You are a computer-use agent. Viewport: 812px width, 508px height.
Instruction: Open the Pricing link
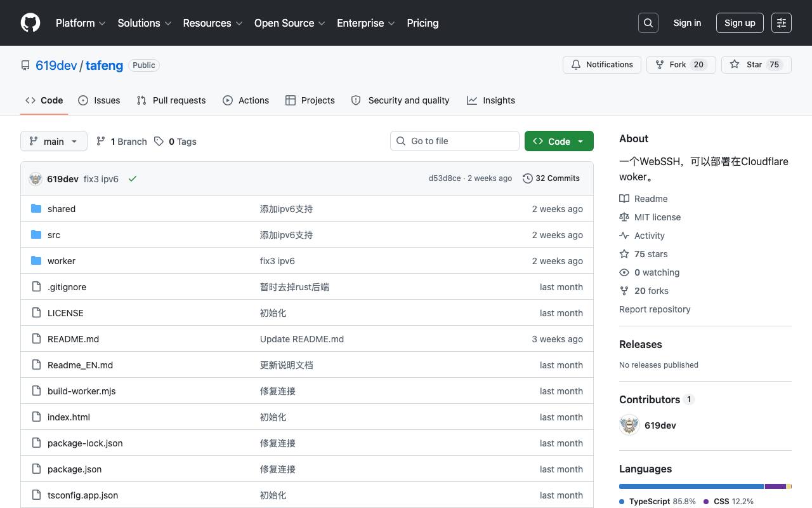coord(422,23)
